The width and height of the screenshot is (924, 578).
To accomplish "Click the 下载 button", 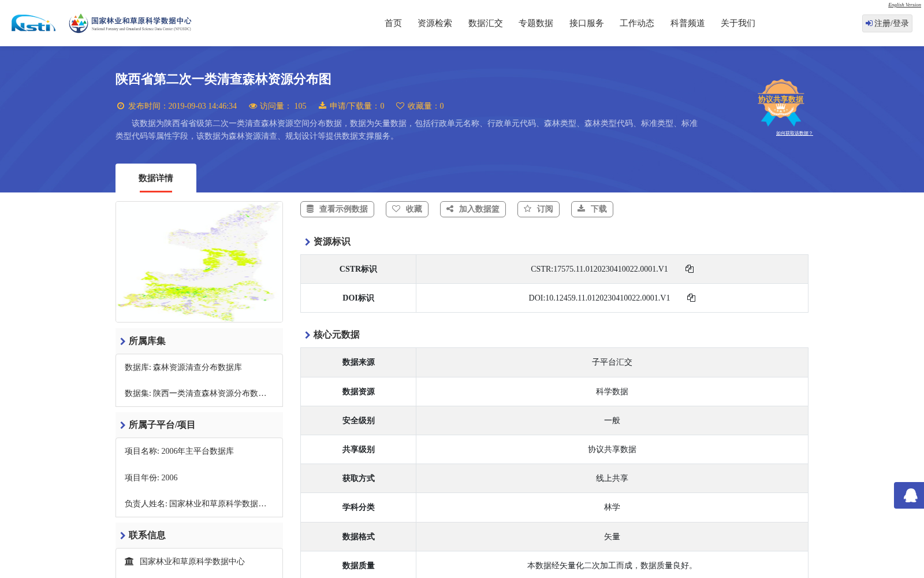I will pos(592,209).
